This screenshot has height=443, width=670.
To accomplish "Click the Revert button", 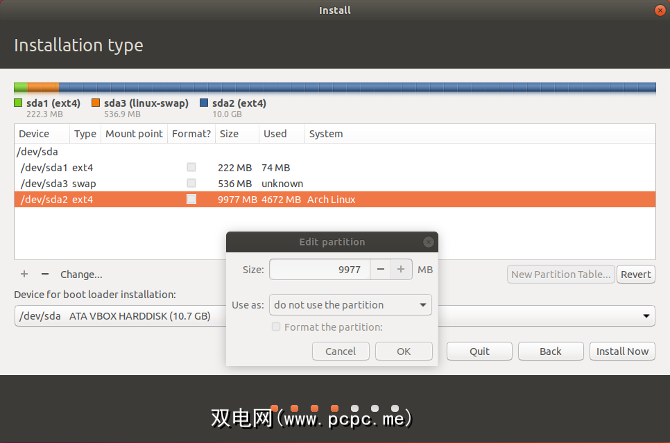I will point(636,274).
